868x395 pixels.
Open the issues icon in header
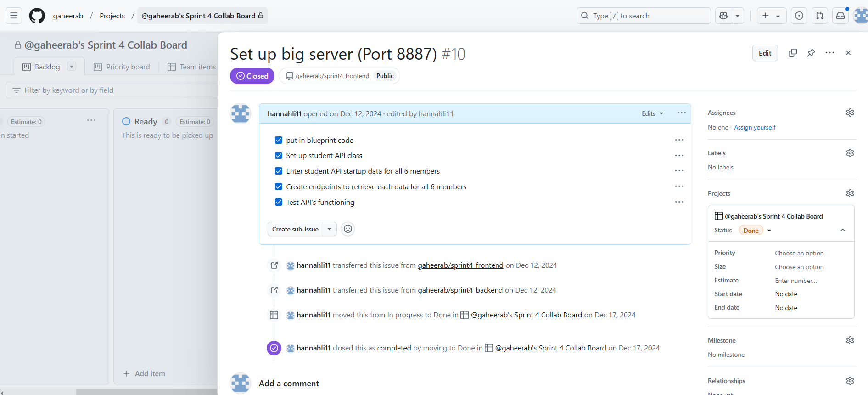pos(799,16)
